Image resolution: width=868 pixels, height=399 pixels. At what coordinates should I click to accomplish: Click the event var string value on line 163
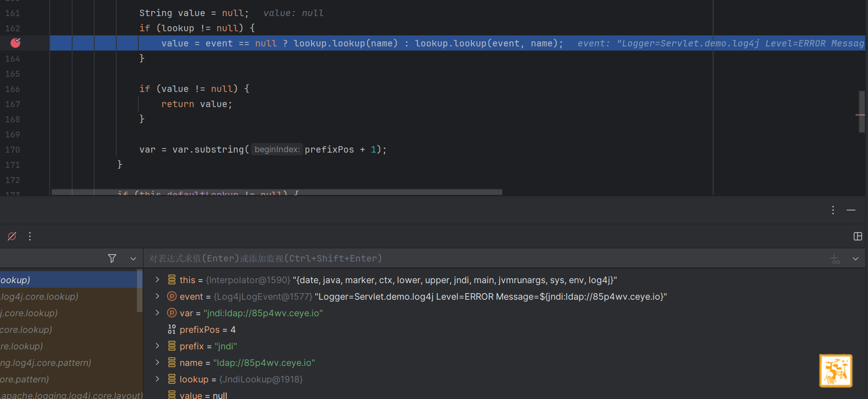[740, 43]
